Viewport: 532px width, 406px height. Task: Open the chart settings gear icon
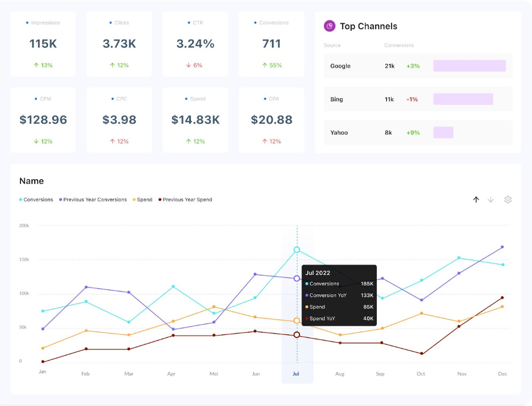point(507,200)
